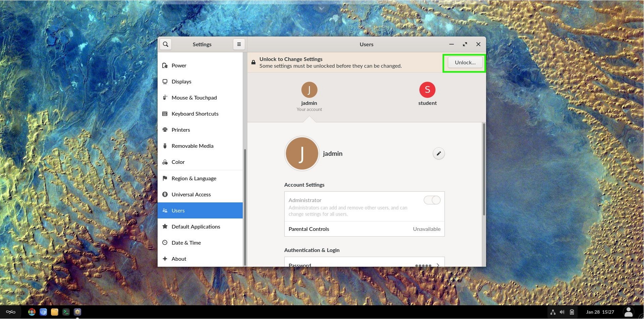Select Mouse & Touchpad in sidebar
Image resolution: width=644 pixels, height=319 pixels.
click(200, 98)
